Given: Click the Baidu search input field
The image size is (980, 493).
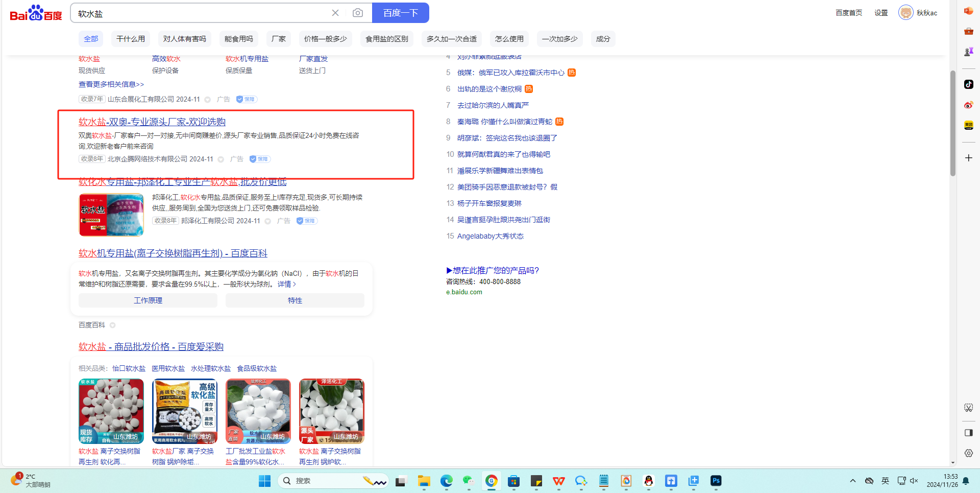Looking at the screenshot, I should pos(202,13).
